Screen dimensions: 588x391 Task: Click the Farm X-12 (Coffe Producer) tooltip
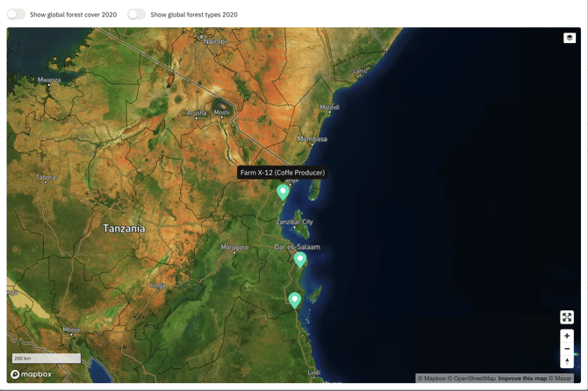(x=283, y=173)
